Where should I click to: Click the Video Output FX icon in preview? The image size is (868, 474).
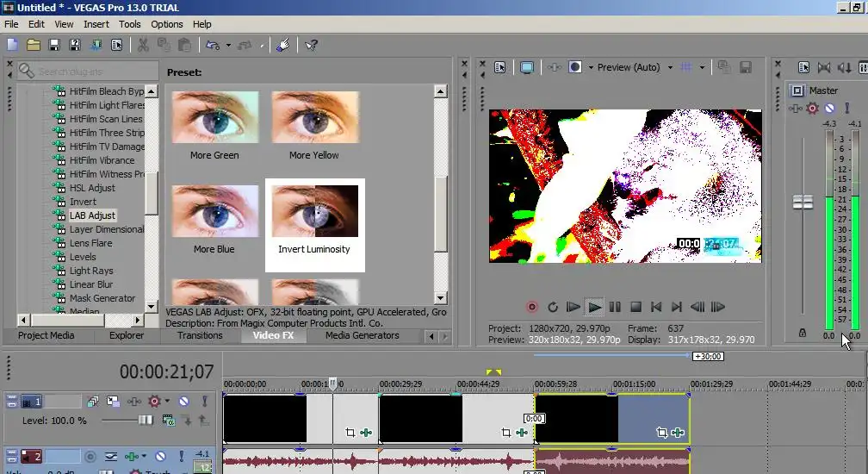point(555,67)
